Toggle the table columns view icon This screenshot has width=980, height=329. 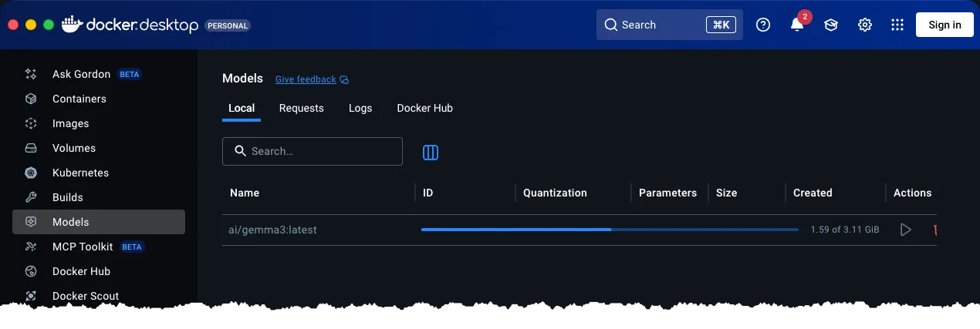click(x=431, y=153)
